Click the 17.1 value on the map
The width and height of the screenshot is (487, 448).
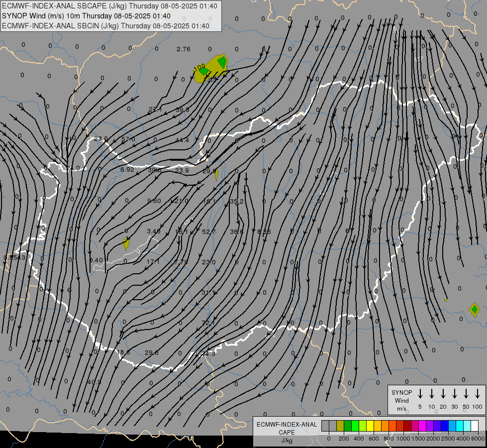coord(153,262)
